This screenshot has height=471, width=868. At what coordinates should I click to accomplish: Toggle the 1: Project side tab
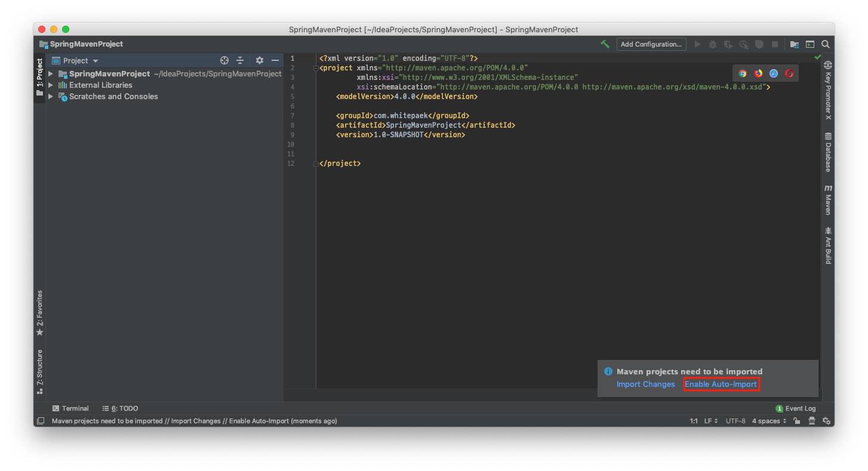[39, 77]
